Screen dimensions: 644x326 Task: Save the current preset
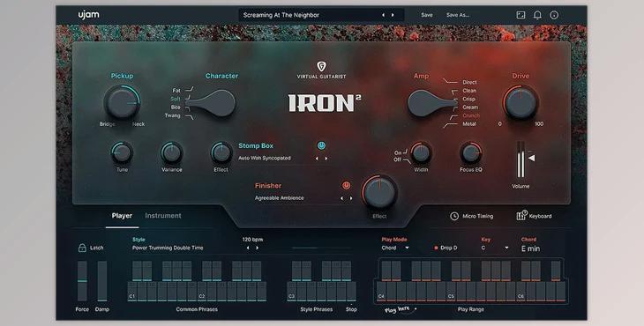pos(427,15)
